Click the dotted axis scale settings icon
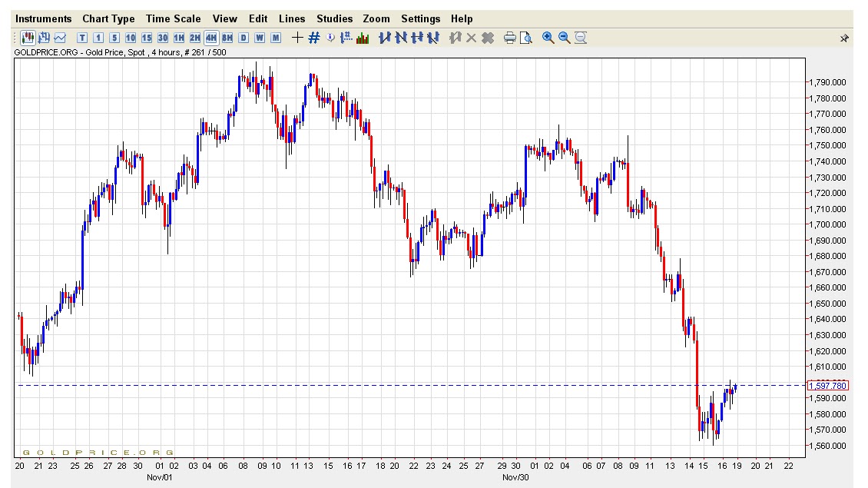This screenshot has width=868, height=488. [x=346, y=38]
